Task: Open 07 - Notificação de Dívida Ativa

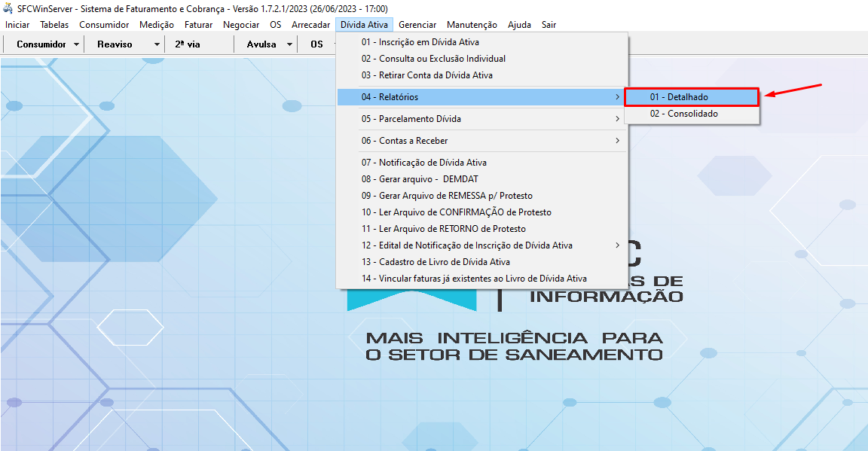Action: pyautogui.click(x=423, y=163)
